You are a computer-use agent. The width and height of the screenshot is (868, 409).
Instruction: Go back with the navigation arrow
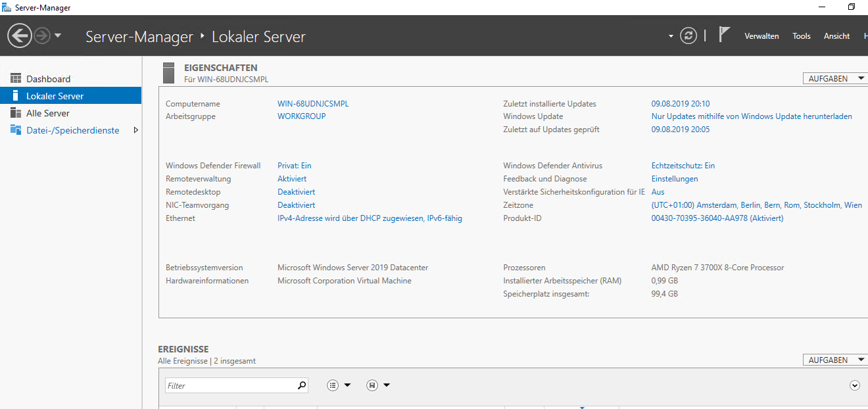(x=20, y=36)
